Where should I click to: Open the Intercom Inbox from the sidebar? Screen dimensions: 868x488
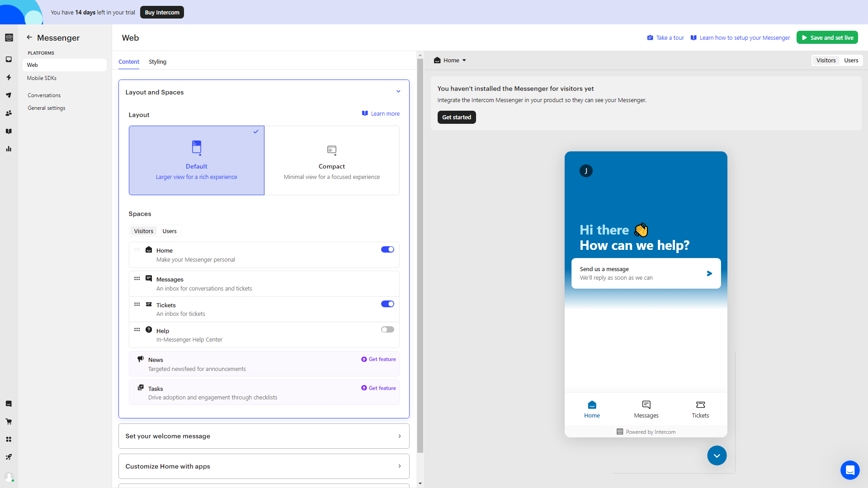click(x=9, y=59)
